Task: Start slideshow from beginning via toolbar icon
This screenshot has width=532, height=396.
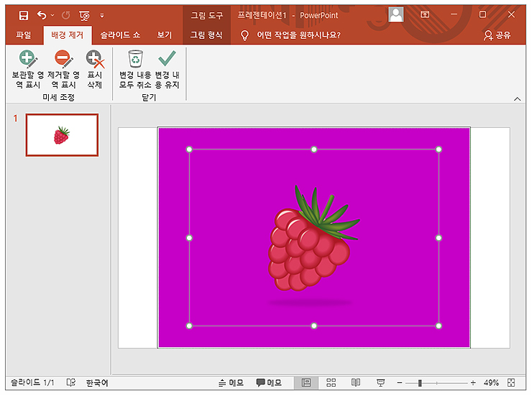Action: 84,16
